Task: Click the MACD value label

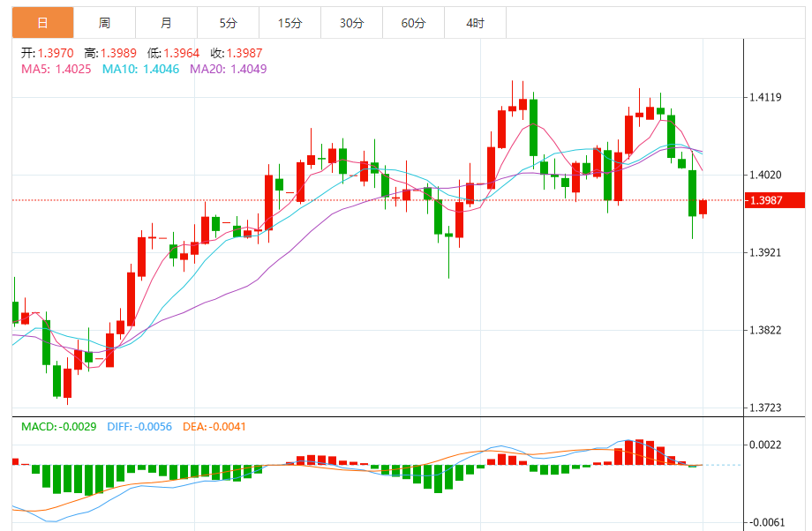Action: pyautogui.click(x=59, y=427)
